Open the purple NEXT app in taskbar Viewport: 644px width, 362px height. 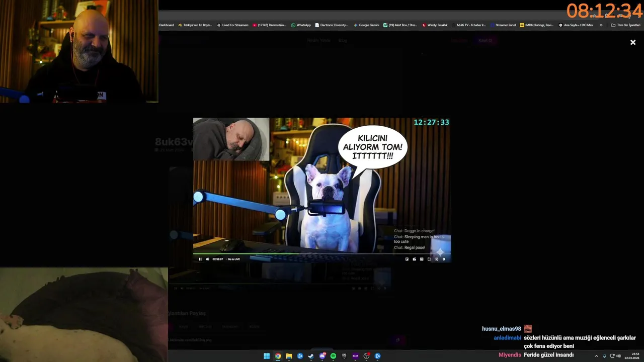point(355,356)
